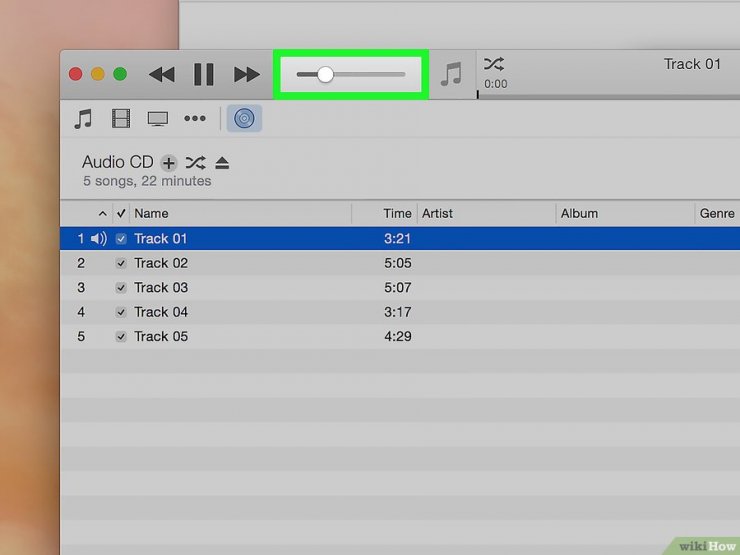Click the 0:00 elapsed time label
The height and width of the screenshot is (555, 740).
pos(496,84)
